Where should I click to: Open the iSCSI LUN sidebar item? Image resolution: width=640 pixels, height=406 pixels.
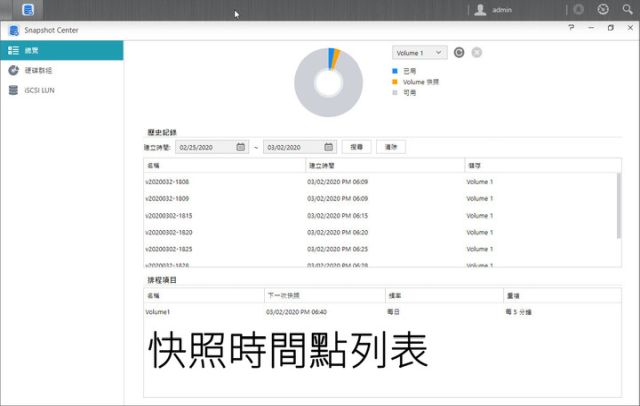[62, 90]
